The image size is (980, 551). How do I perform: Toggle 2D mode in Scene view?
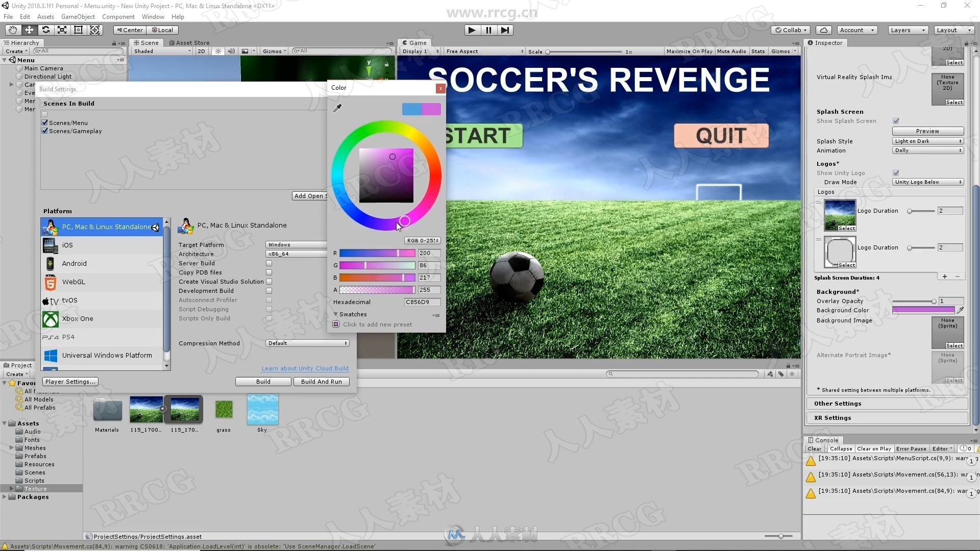pos(201,51)
